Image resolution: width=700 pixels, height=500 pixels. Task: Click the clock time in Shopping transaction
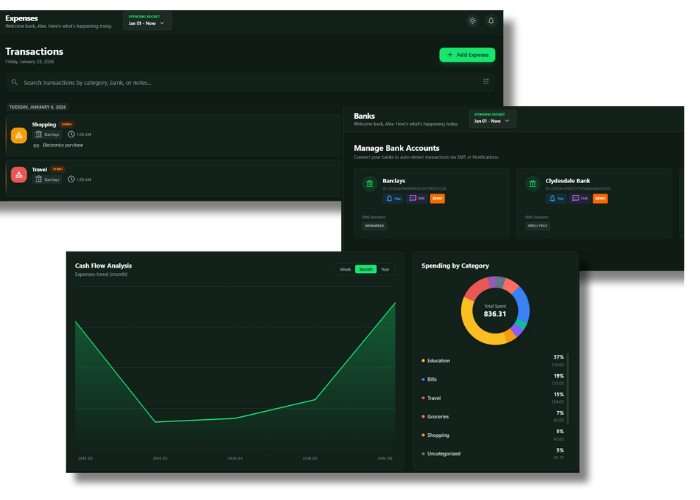point(79,134)
